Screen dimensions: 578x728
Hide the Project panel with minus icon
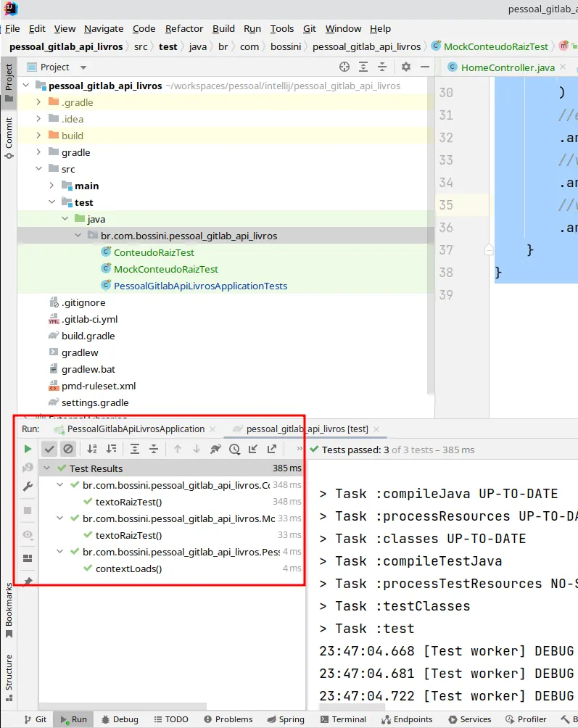[x=425, y=67]
